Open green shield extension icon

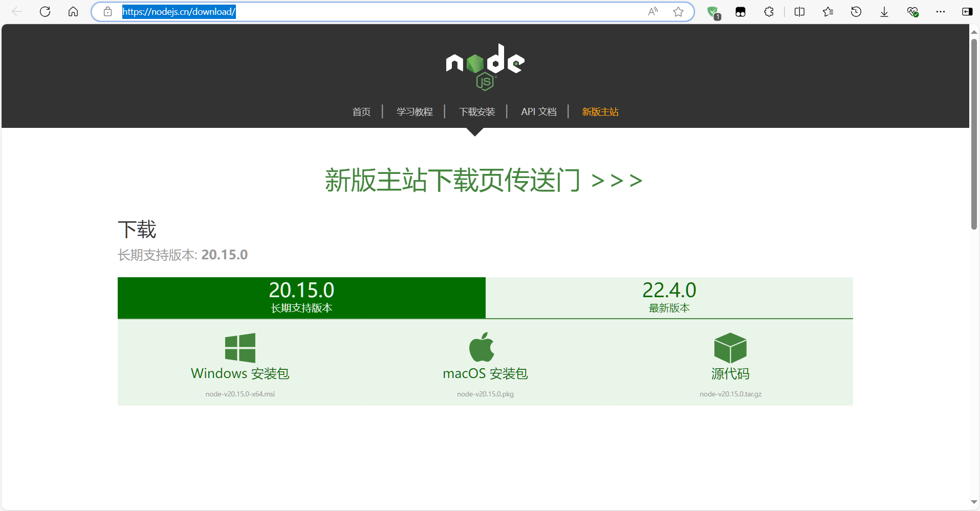coord(713,12)
